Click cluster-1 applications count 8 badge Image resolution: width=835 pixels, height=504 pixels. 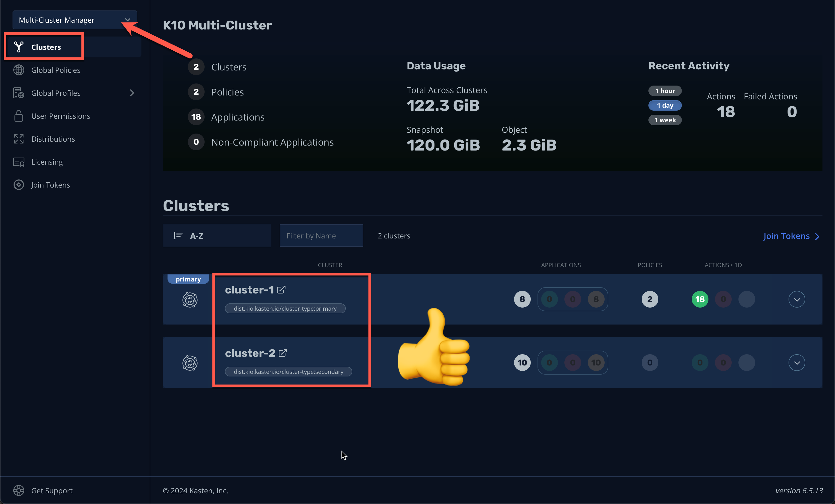click(522, 299)
